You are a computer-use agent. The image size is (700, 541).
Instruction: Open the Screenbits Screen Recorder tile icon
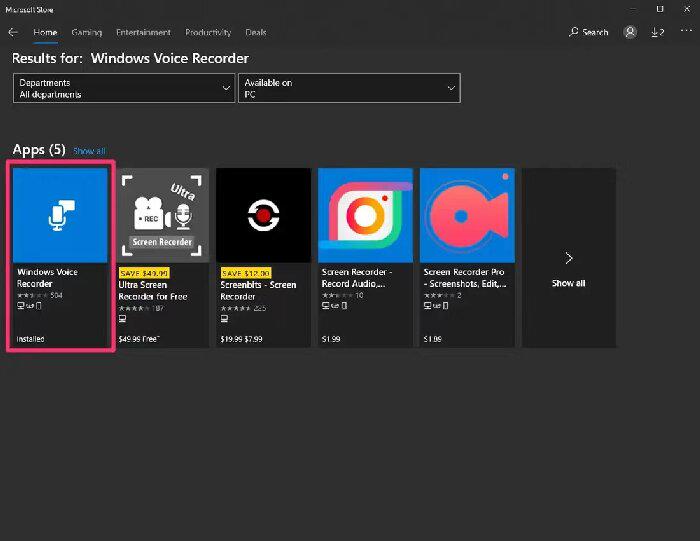click(263, 215)
